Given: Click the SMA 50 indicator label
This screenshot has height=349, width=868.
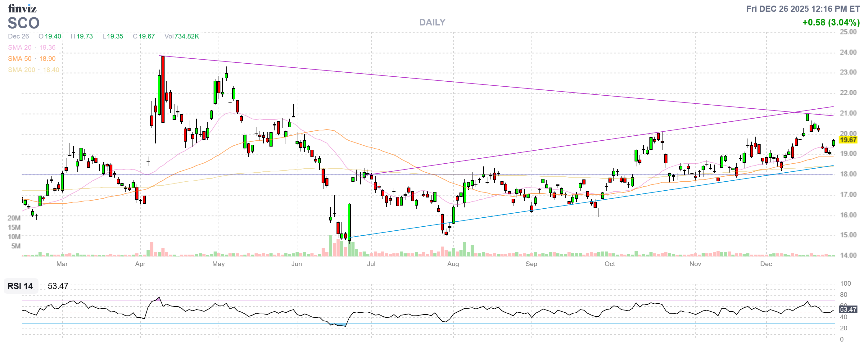Looking at the screenshot, I should [x=20, y=59].
